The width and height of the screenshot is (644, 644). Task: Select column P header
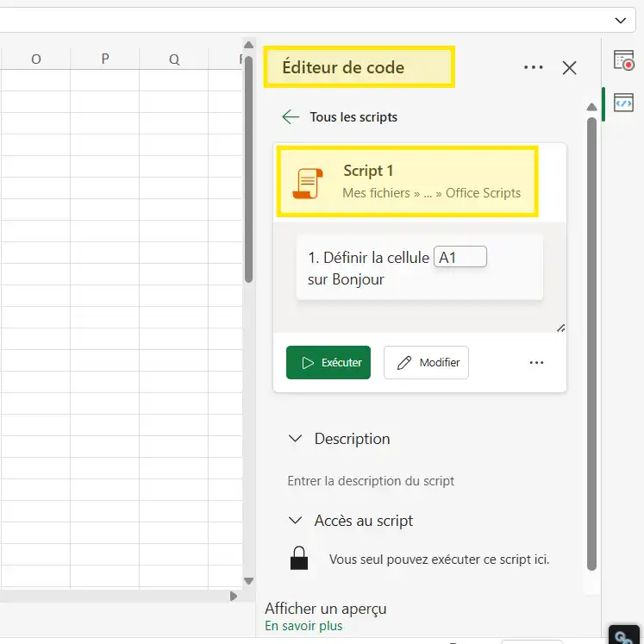click(x=104, y=59)
